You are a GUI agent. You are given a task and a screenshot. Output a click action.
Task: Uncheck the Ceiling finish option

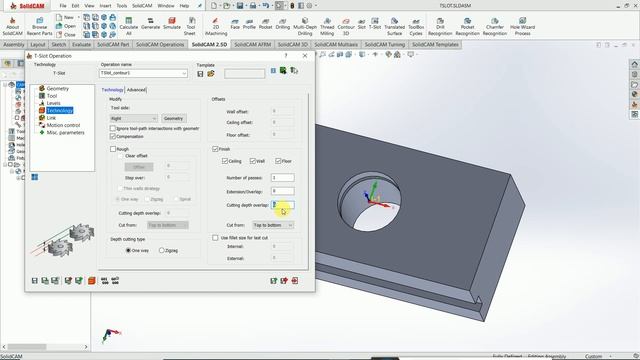point(224,161)
